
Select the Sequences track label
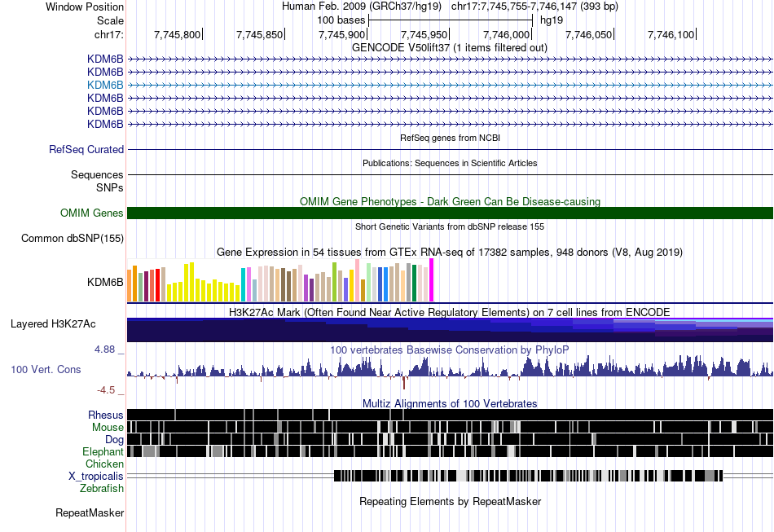point(97,174)
